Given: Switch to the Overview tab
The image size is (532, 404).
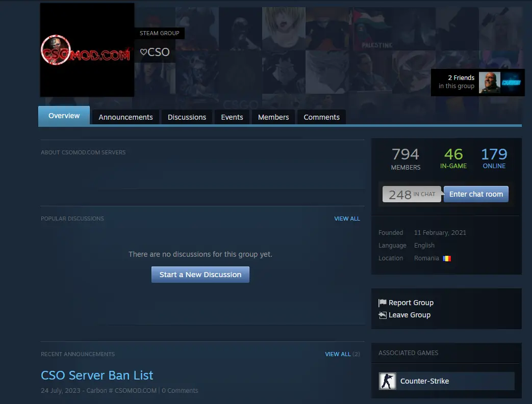Looking at the screenshot, I should point(64,116).
